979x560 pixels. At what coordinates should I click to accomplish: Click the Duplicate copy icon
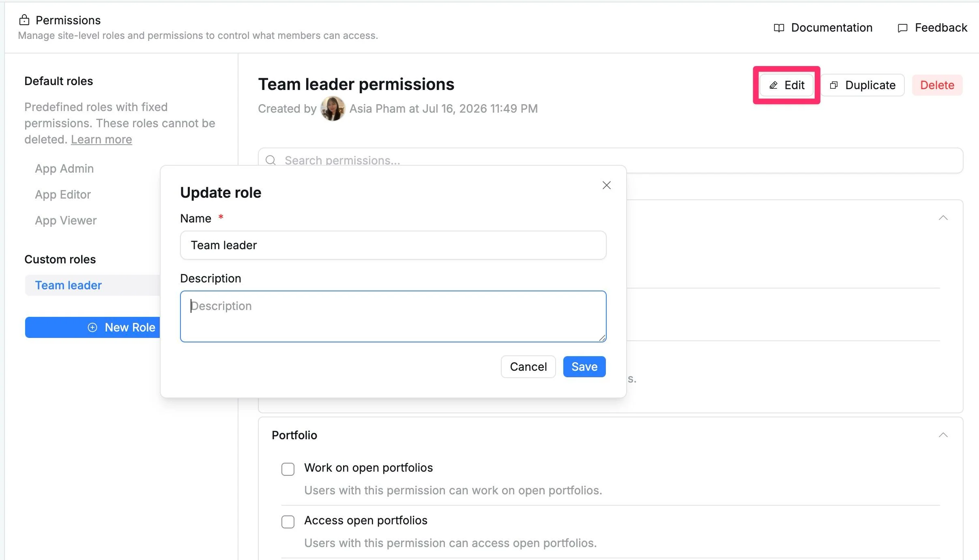(833, 85)
